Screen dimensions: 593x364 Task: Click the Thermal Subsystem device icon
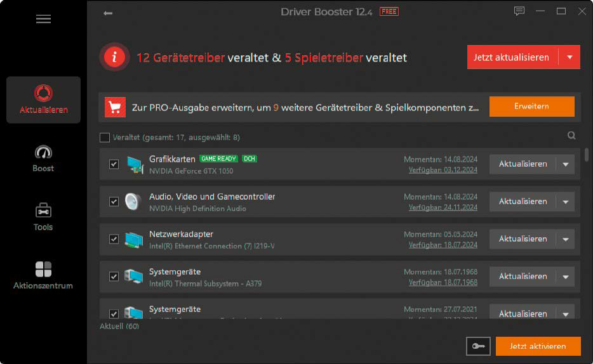point(134,276)
